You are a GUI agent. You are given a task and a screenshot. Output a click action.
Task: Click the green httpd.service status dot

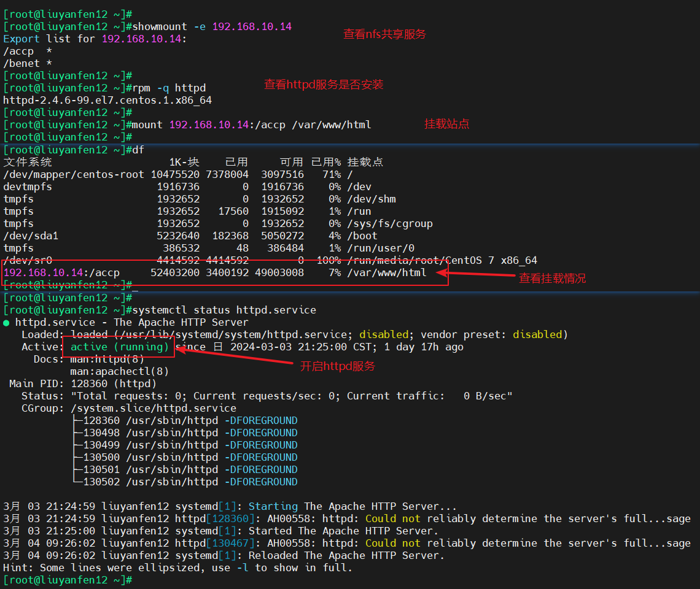tap(6, 323)
